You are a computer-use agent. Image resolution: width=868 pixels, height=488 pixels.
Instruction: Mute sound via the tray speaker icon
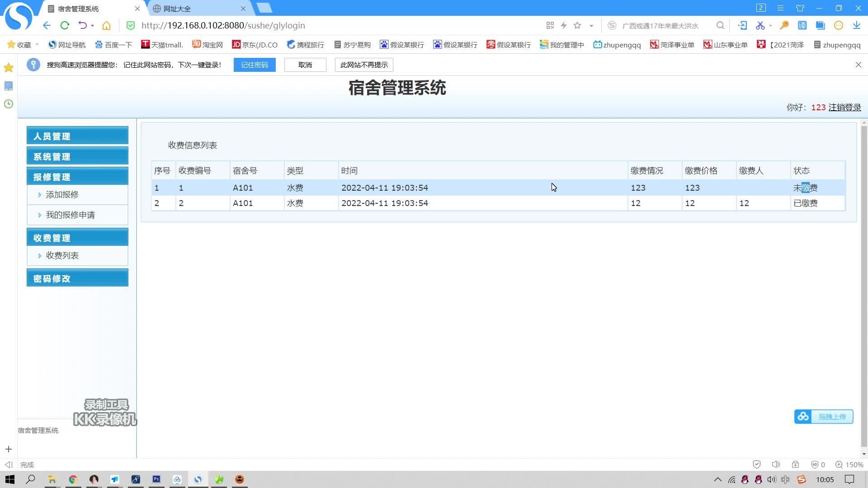pos(771,479)
